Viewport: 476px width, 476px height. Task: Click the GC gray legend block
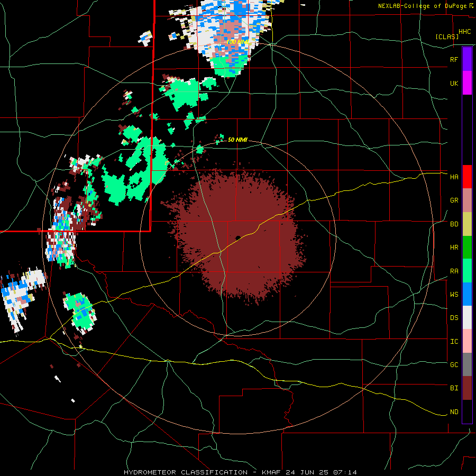pyautogui.click(x=467, y=364)
